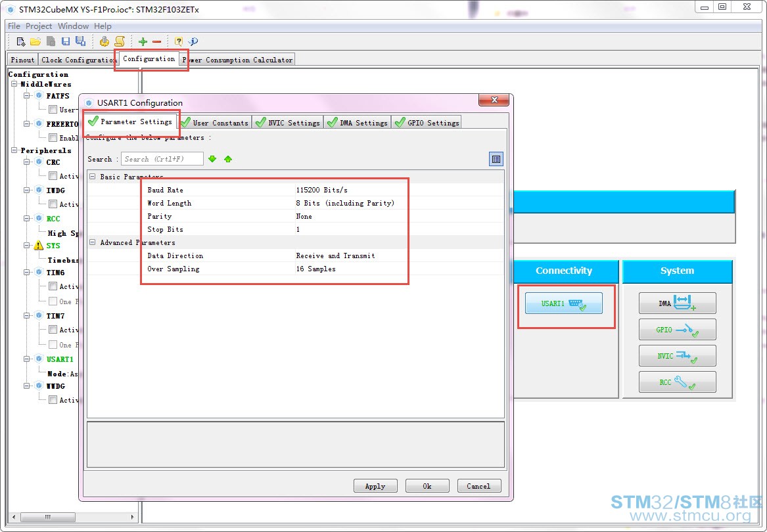Click the tree panel horizontal scrollbar thumb
Viewport: 767px width, 532px height.
tap(48, 517)
